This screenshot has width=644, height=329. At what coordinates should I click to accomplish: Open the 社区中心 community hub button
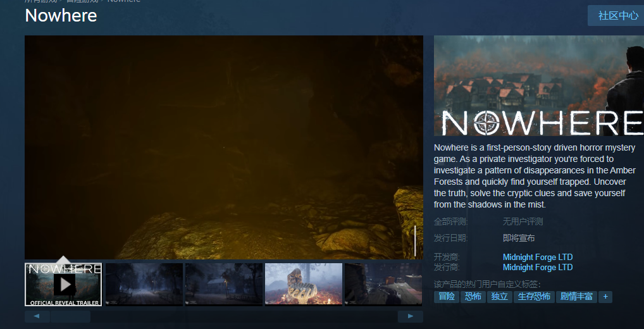point(617,16)
